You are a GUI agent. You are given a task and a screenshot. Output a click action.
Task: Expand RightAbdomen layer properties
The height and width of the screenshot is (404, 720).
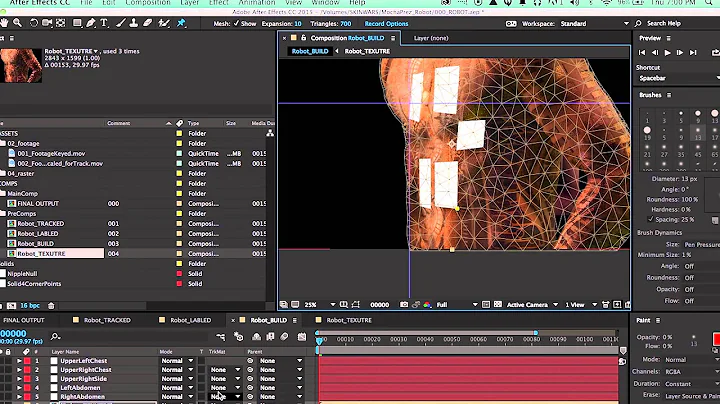(19, 397)
